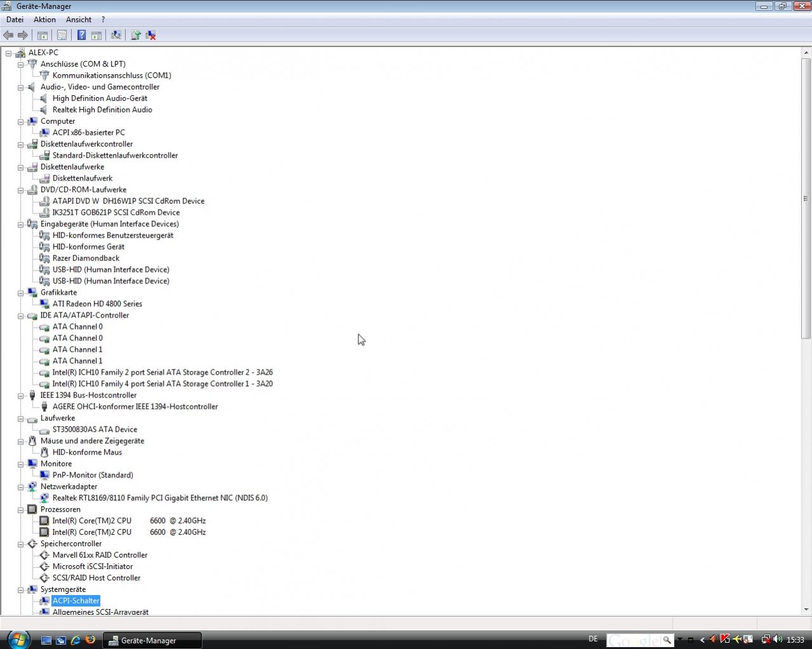812x649 pixels.
Task: Select SCSI/RAID Host Controller entry
Action: click(97, 578)
